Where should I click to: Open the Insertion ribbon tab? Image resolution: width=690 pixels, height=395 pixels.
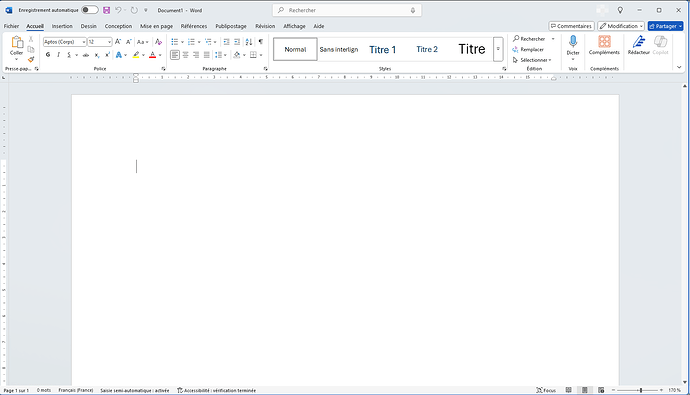[x=62, y=26]
